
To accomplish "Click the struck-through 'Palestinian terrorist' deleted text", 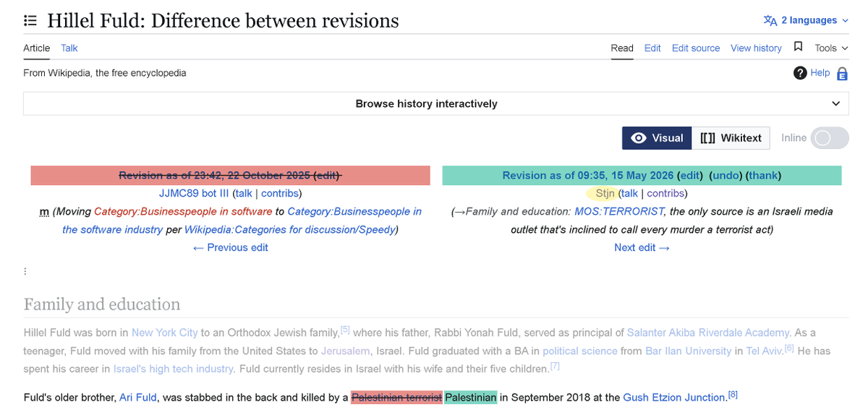I will pos(396,397).
